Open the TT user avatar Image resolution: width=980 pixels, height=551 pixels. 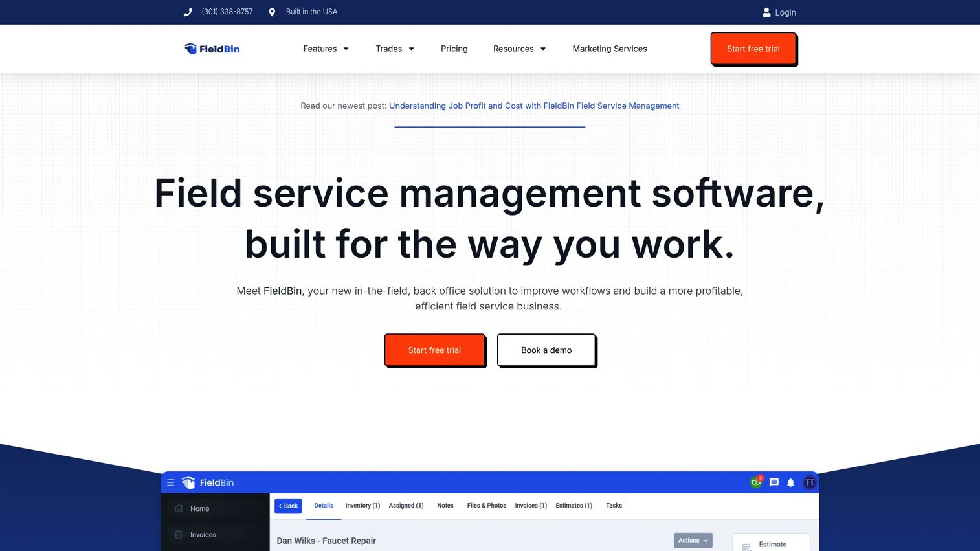(x=810, y=482)
